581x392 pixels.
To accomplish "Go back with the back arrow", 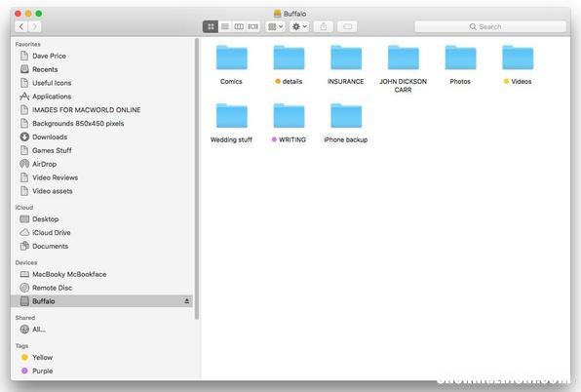I will point(21,26).
